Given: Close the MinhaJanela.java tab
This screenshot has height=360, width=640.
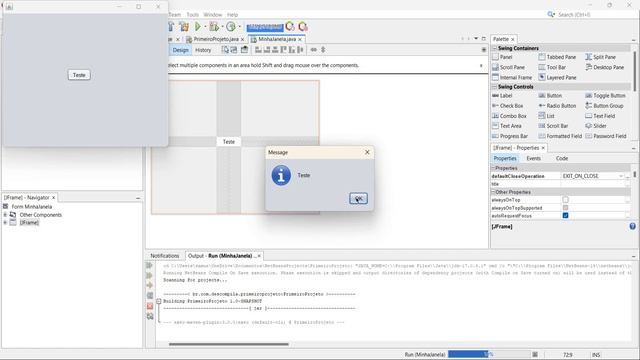Looking at the screenshot, I should point(300,40).
